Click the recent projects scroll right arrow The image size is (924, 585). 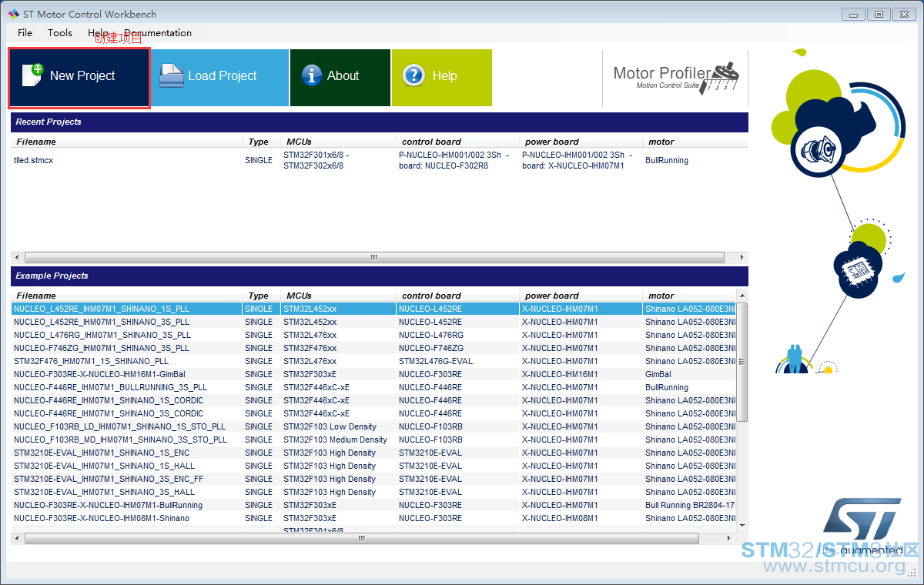pos(742,257)
